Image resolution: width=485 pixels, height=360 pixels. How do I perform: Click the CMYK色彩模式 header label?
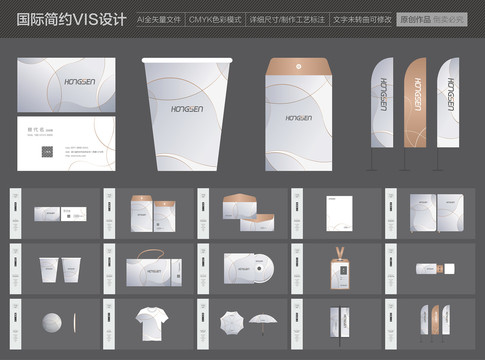(x=215, y=20)
